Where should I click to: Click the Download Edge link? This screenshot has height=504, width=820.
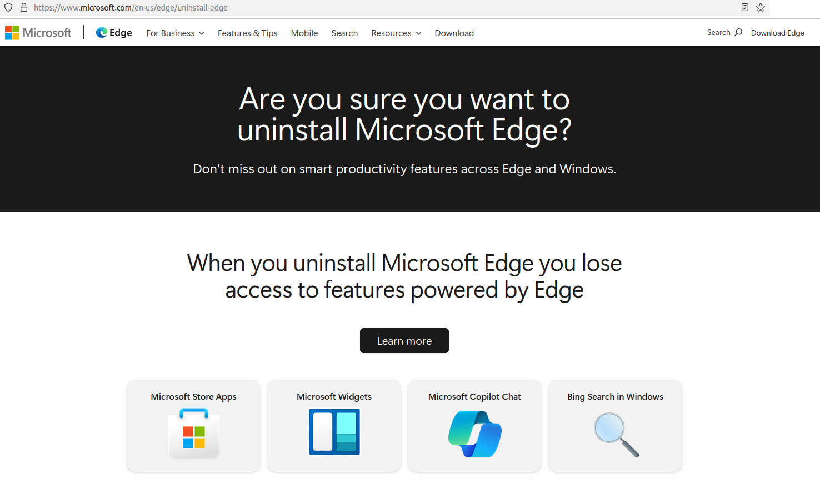point(778,33)
